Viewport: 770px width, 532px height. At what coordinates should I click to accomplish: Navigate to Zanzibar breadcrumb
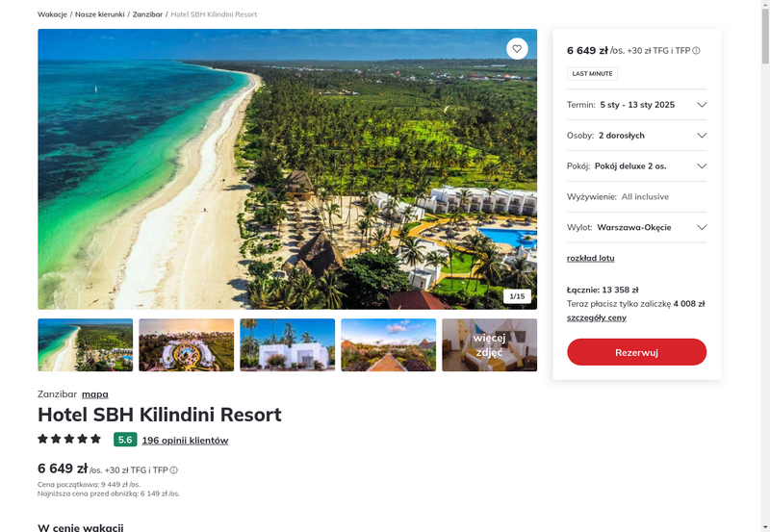[147, 14]
